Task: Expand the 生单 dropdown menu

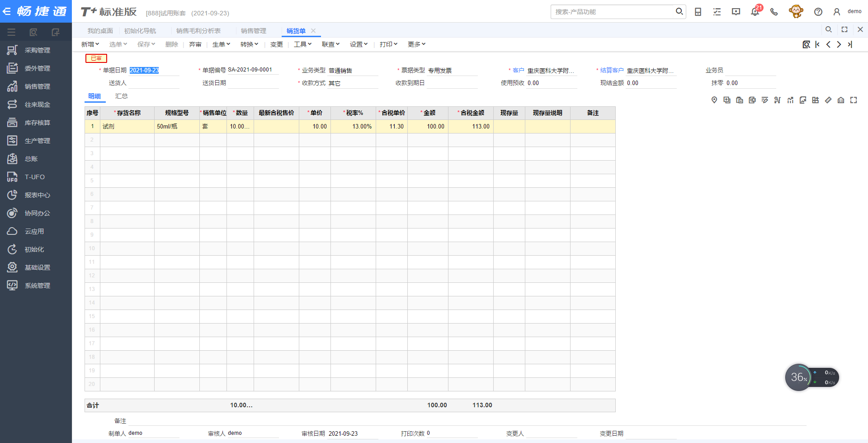Action: coord(221,44)
